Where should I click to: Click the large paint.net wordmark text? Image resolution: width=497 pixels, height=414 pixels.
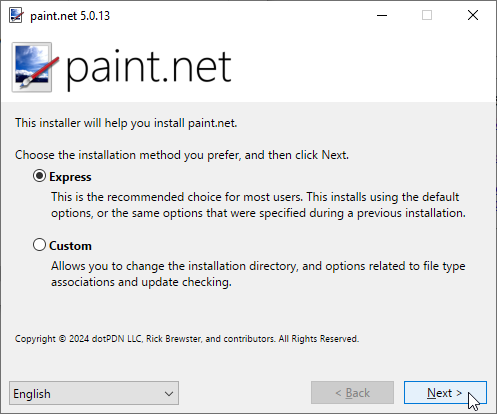(x=149, y=69)
